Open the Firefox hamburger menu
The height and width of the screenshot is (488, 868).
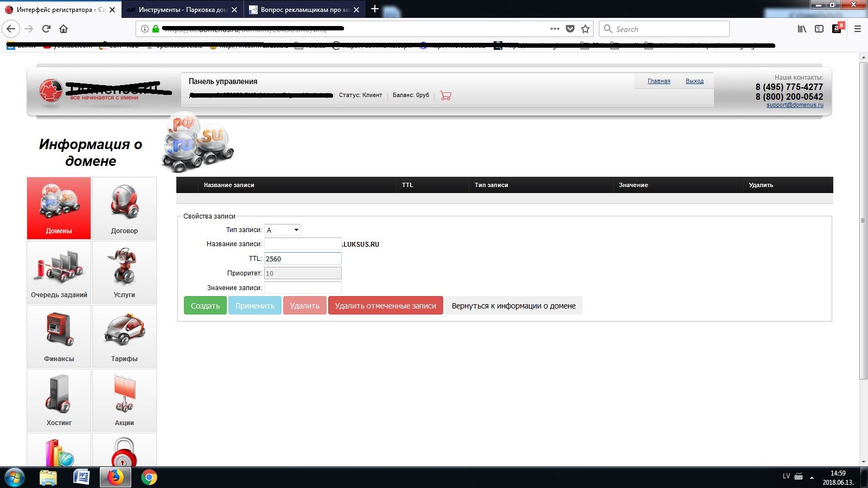pyautogui.click(x=857, y=29)
